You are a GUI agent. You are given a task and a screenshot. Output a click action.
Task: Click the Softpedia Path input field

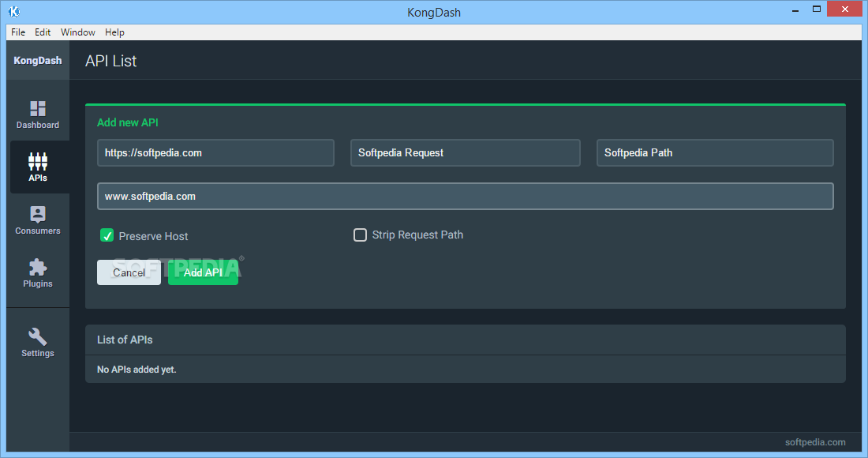pyautogui.click(x=715, y=153)
